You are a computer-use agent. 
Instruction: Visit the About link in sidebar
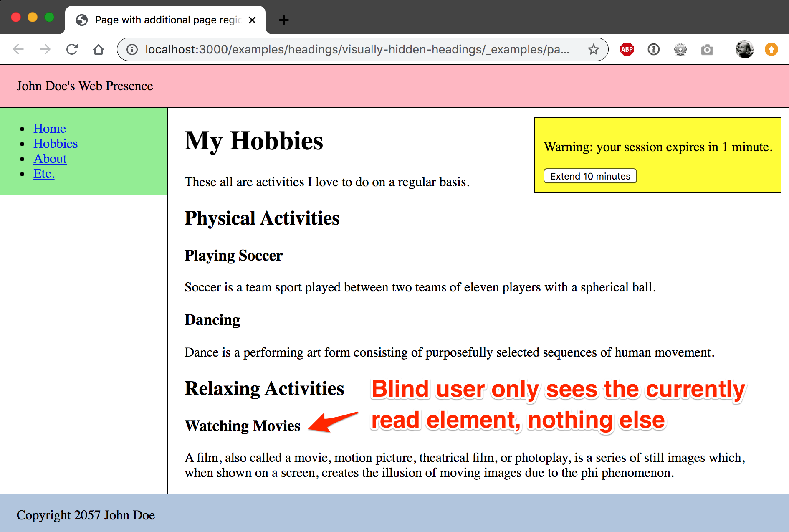click(x=50, y=159)
